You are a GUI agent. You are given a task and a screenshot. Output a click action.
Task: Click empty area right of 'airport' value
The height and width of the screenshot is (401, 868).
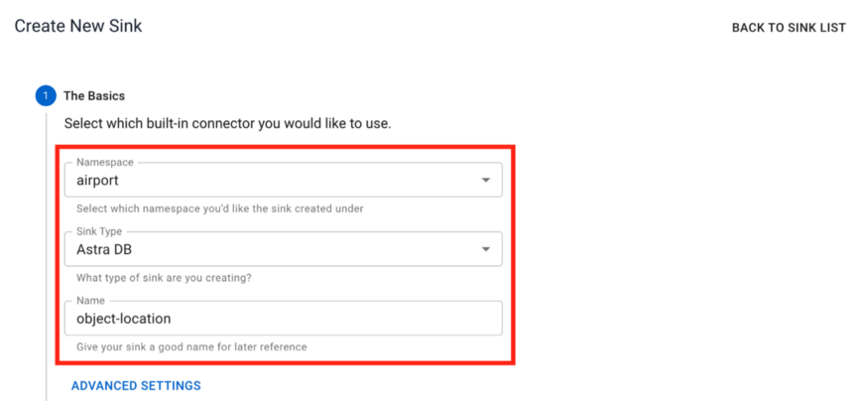pyautogui.click(x=298, y=181)
